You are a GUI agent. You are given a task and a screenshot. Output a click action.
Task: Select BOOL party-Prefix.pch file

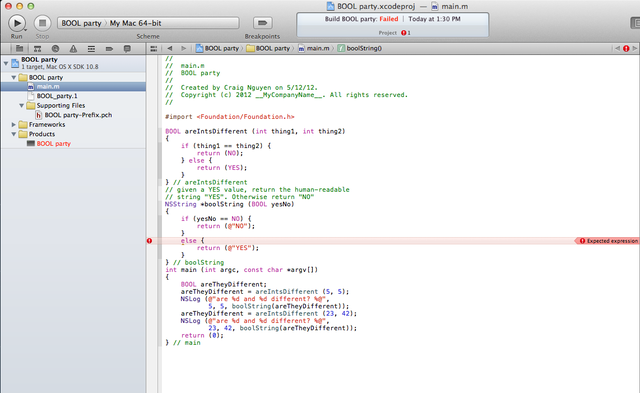pos(73,115)
